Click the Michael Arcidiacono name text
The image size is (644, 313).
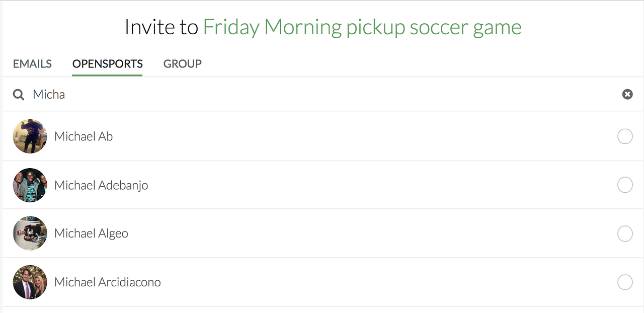[108, 282]
